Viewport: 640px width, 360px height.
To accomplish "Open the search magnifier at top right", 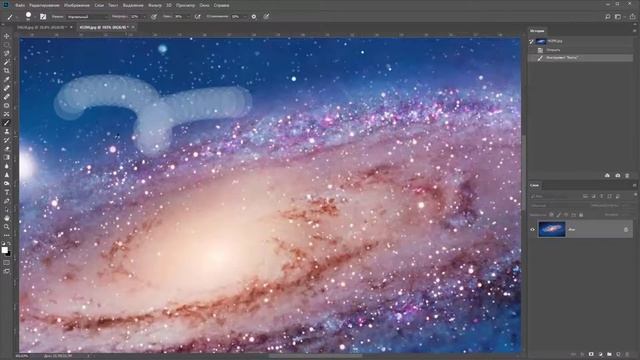I will click(608, 17).
